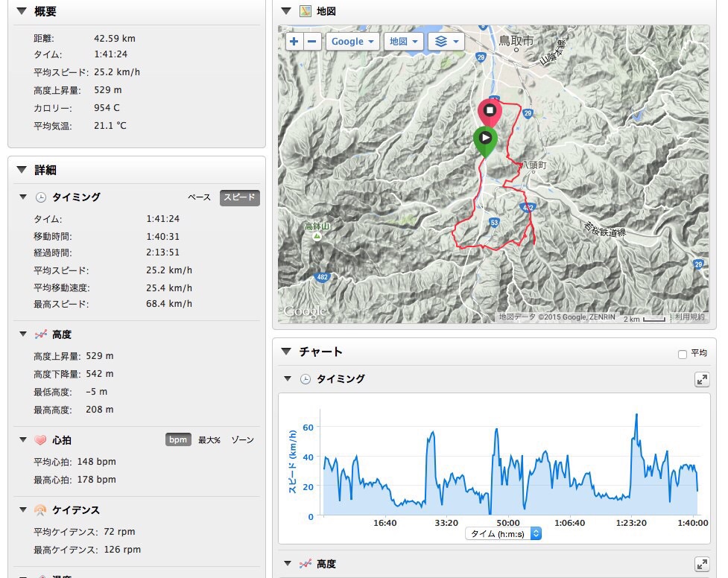Expand the elevation chart to full size

[701, 565]
